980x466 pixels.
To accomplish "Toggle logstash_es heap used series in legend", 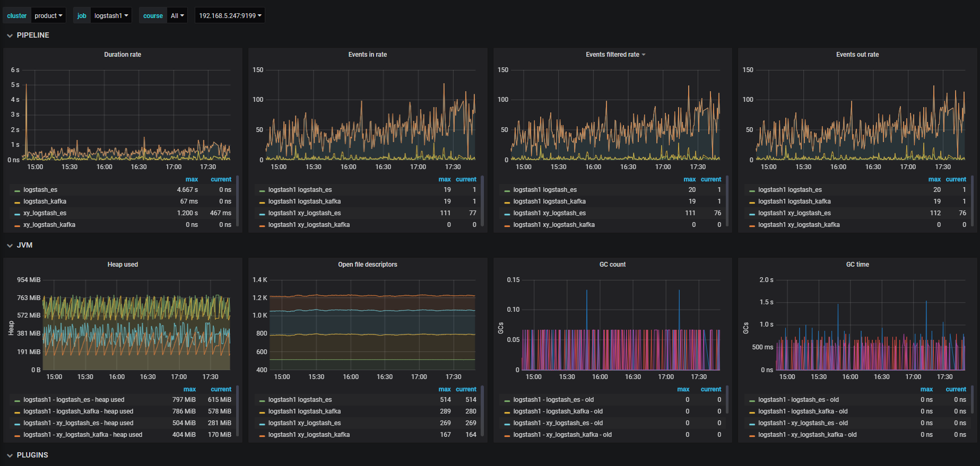I will (x=74, y=400).
